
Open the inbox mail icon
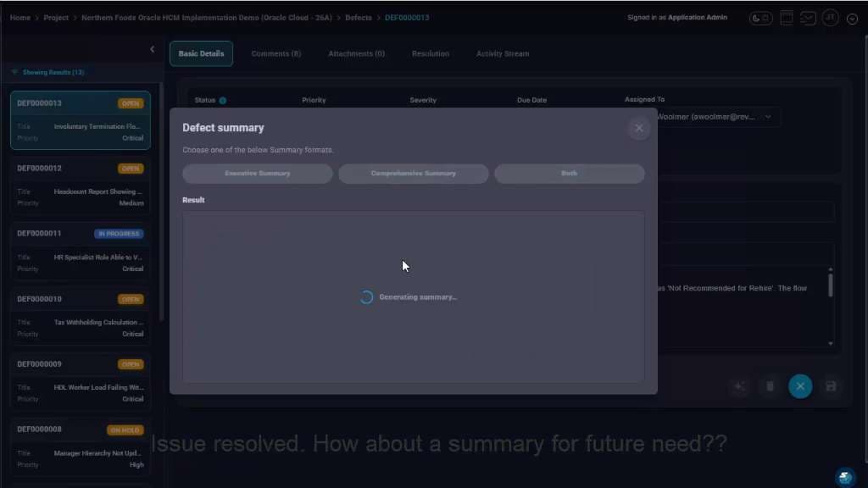click(x=808, y=18)
